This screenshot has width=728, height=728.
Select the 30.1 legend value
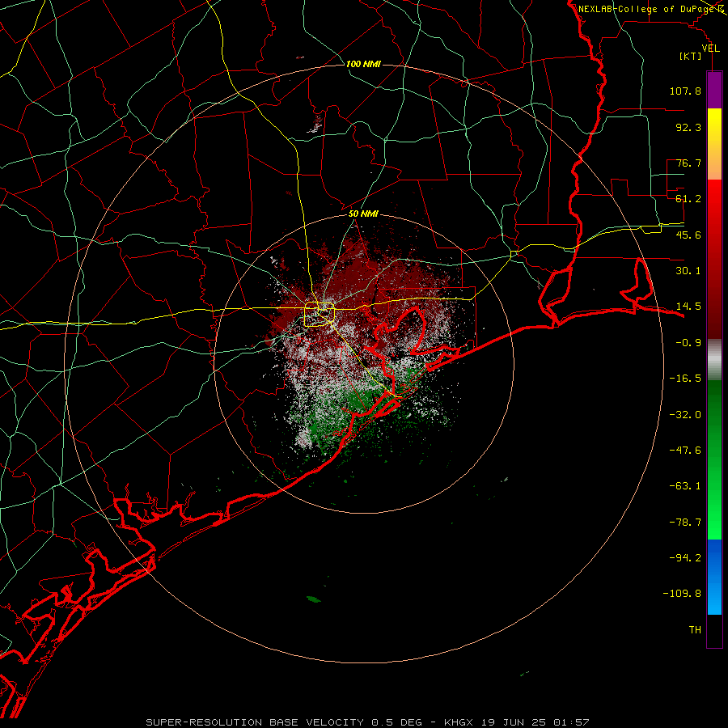point(688,271)
